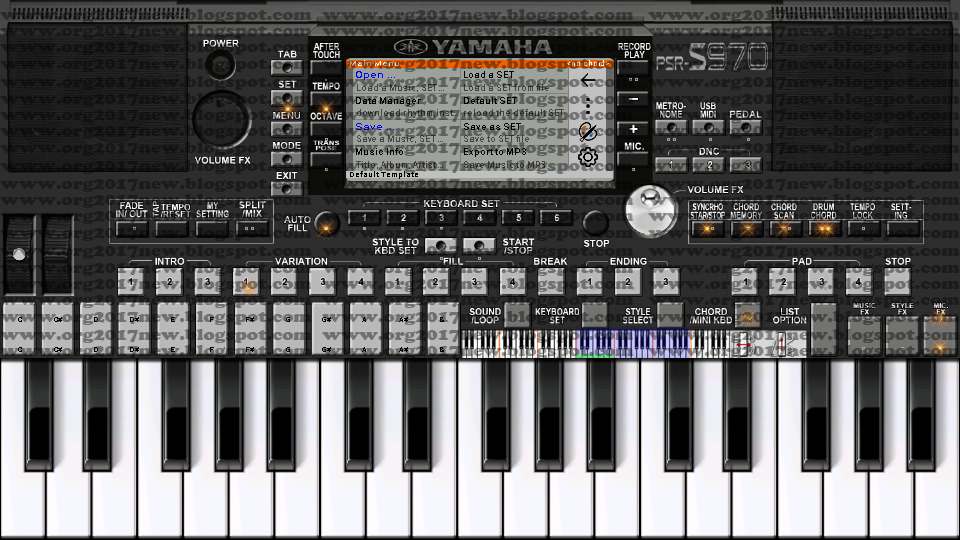Image resolution: width=960 pixels, height=540 pixels.
Task: Click the horizontal key-width resize icon
Action: 743,344
